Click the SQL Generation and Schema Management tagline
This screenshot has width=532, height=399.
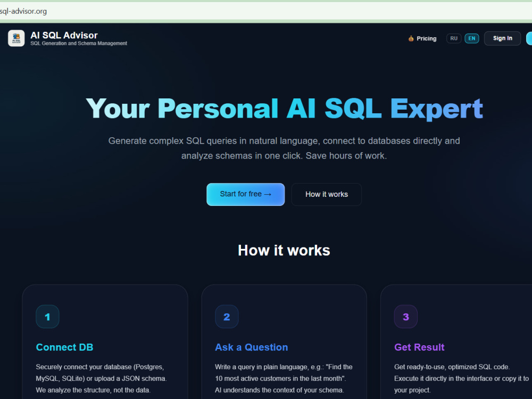click(79, 44)
